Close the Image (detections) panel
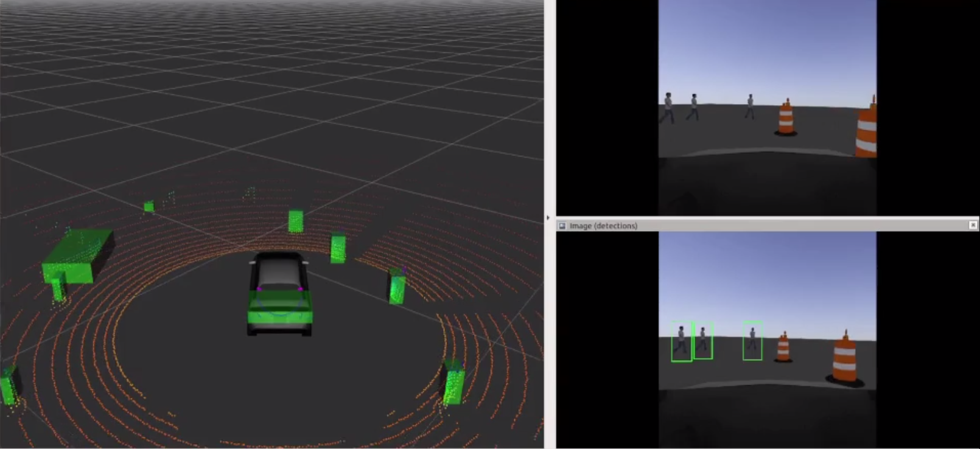This screenshot has height=449, width=980. (973, 225)
